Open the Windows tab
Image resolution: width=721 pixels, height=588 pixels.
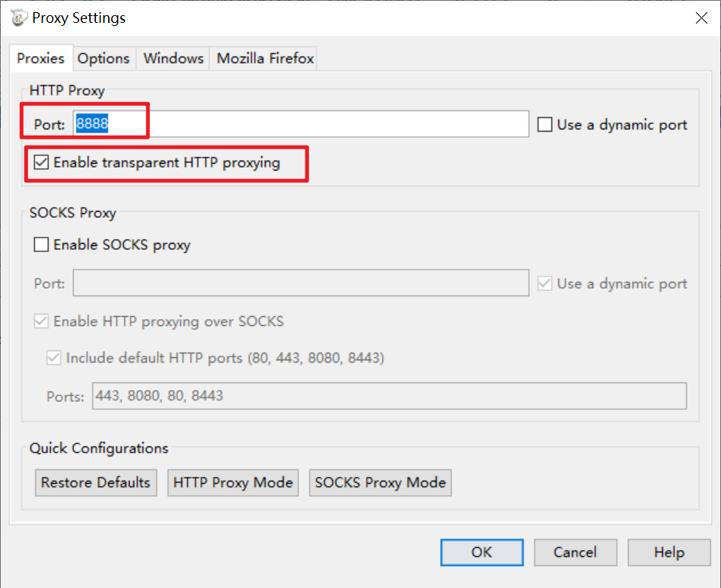(173, 59)
